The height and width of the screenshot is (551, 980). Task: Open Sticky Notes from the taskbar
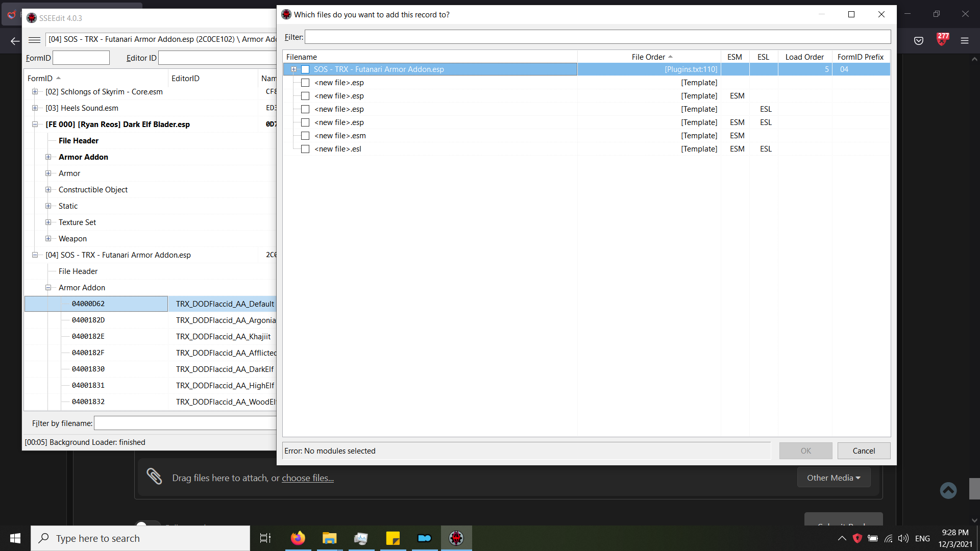(393, 538)
